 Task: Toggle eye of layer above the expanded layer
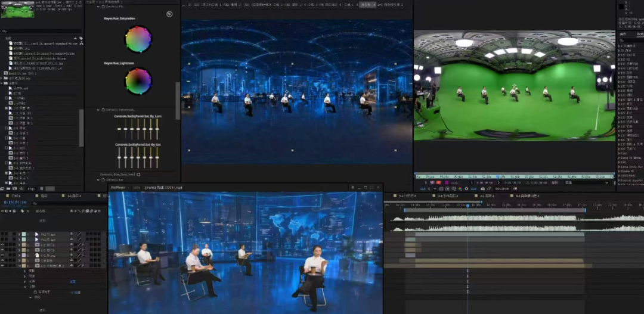tap(2, 260)
